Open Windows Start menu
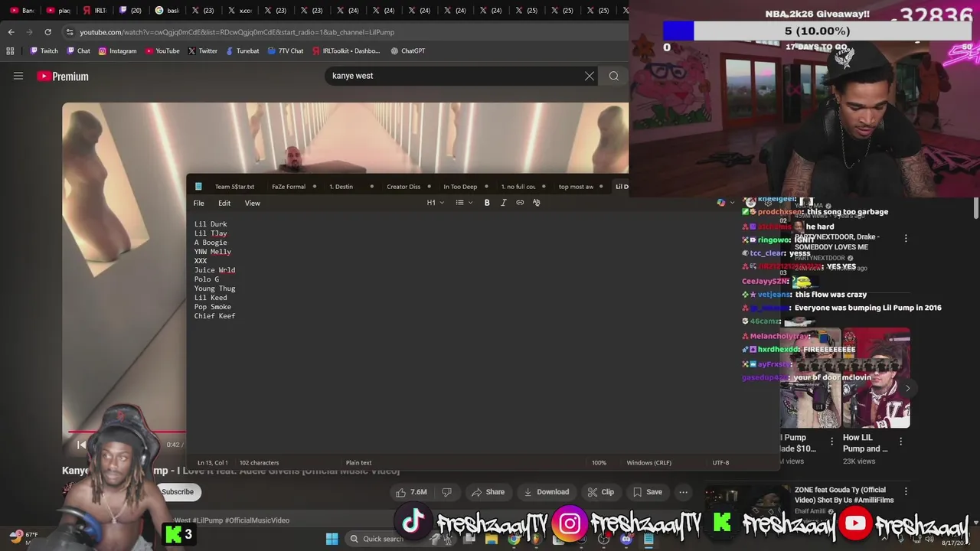 (x=332, y=539)
